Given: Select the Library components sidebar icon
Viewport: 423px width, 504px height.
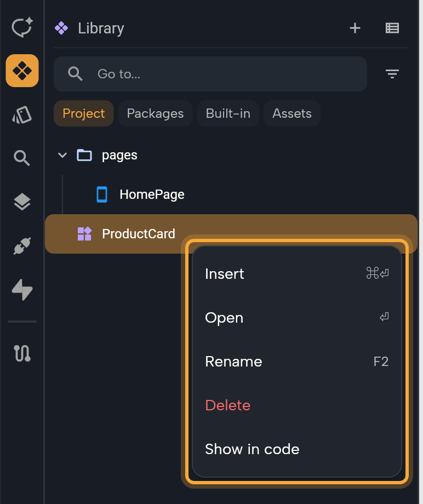Looking at the screenshot, I should (x=22, y=71).
